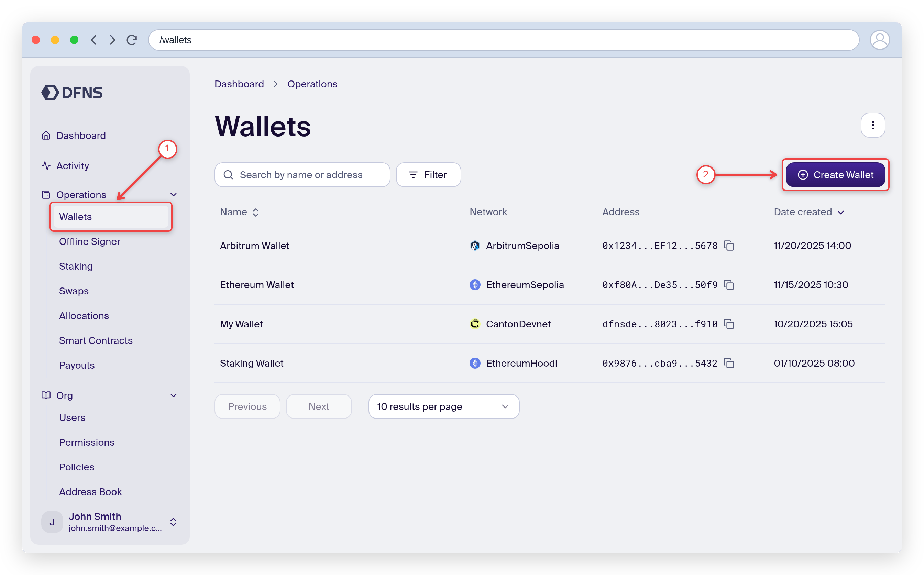
Task: Copy the Ethereum Wallet address
Action: click(729, 285)
